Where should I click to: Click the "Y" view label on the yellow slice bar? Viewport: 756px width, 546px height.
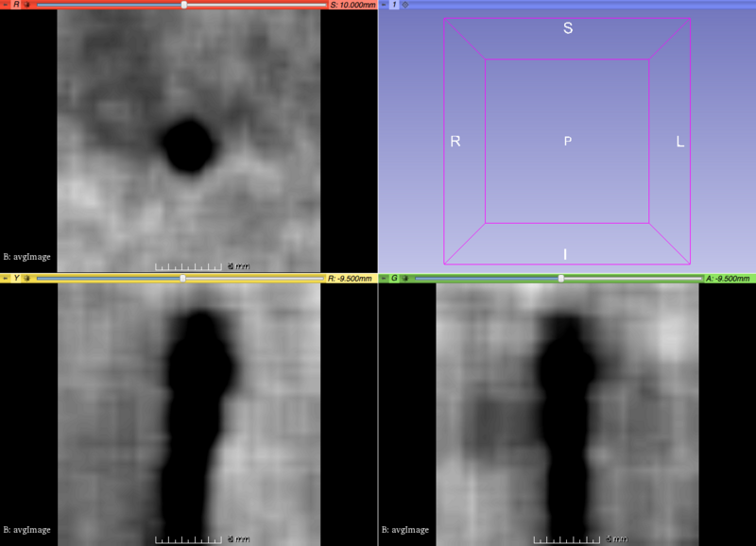[x=16, y=280]
